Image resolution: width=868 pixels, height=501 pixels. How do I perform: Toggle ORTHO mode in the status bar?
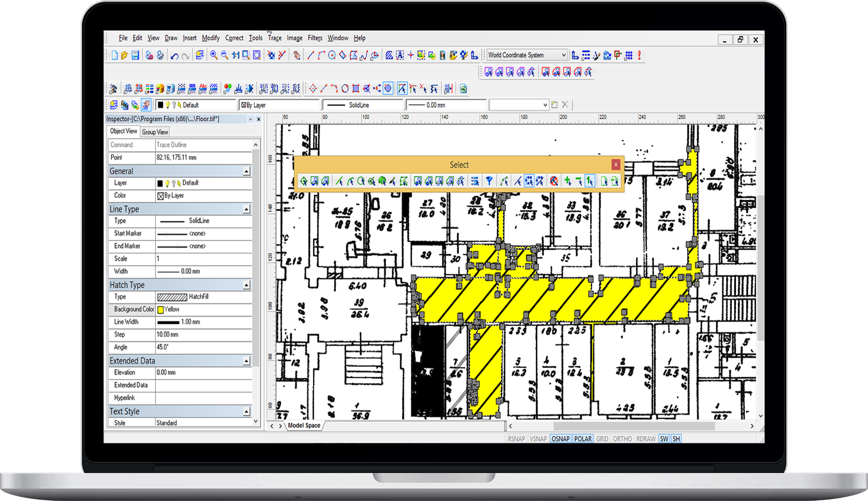622,438
